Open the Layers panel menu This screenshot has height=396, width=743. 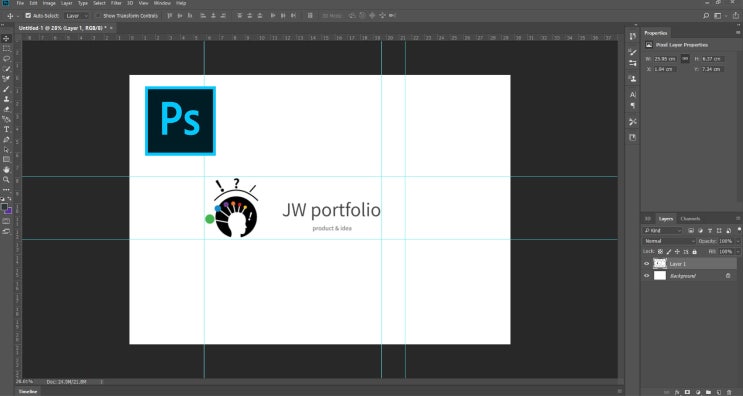[x=738, y=218]
